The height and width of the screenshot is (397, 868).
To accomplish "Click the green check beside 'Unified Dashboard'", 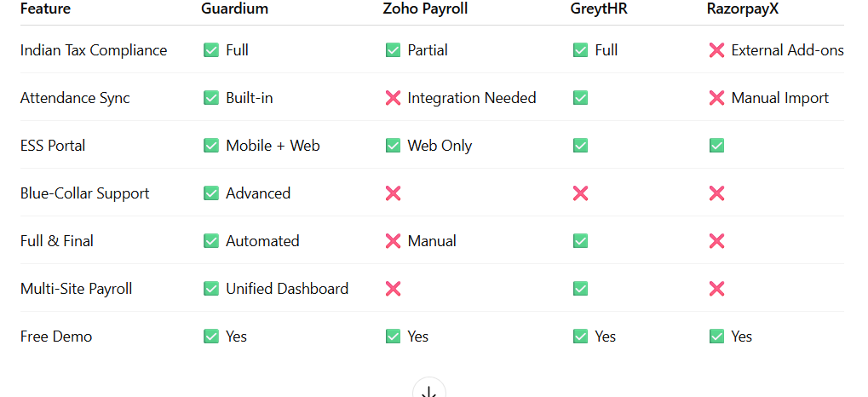I will pyautogui.click(x=211, y=289).
